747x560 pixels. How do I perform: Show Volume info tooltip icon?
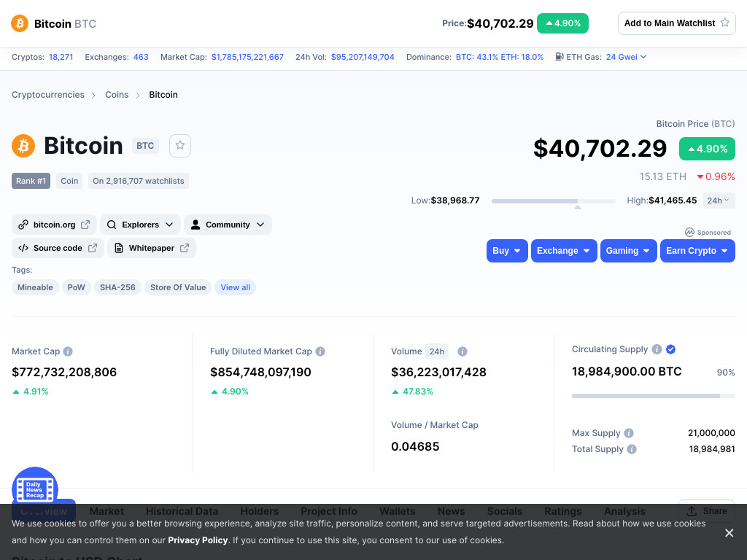click(x=462, y=351)
